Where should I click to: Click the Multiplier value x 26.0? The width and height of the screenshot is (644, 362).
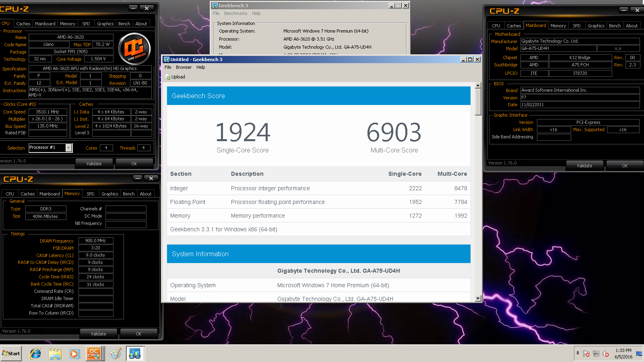point(47,119)
